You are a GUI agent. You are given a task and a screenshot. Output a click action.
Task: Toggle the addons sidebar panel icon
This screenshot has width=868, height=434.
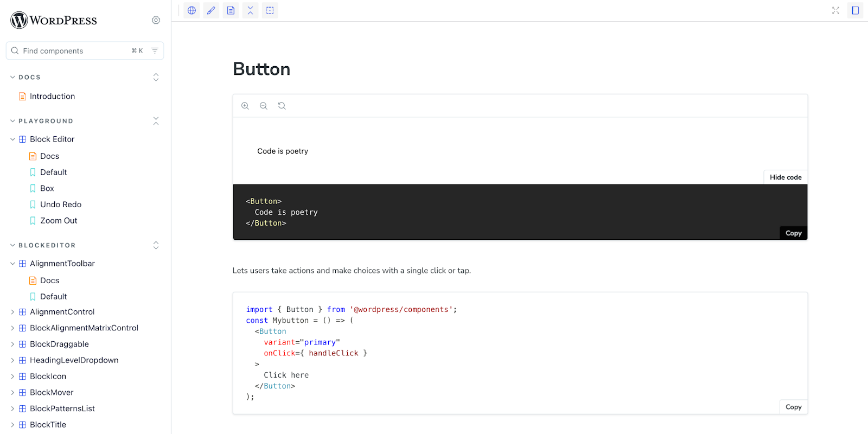(x=855, y=10)
